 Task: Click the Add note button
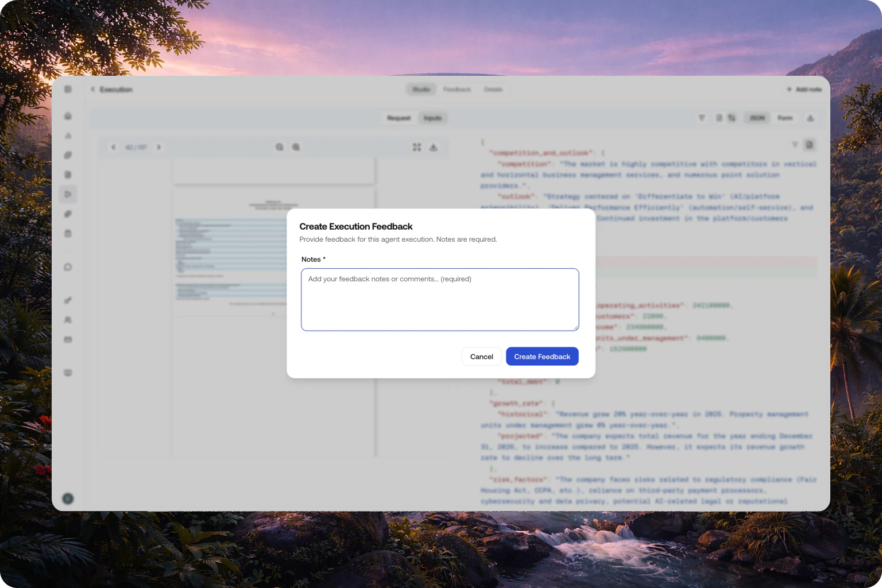tap(804, 90)
